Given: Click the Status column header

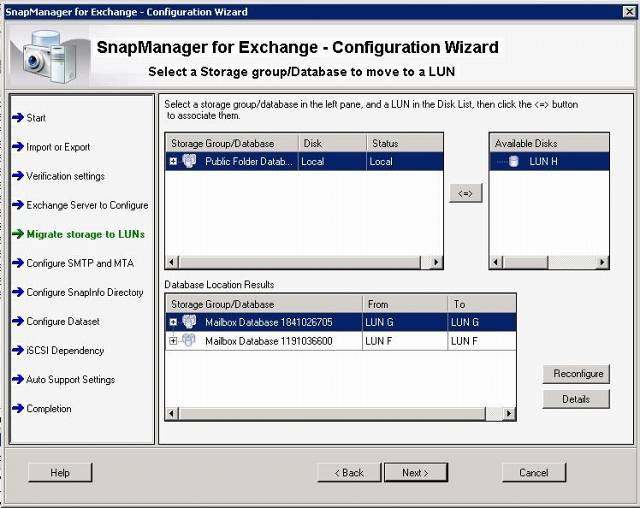Looking at the screenshot, I should click(x=404, y=143).
